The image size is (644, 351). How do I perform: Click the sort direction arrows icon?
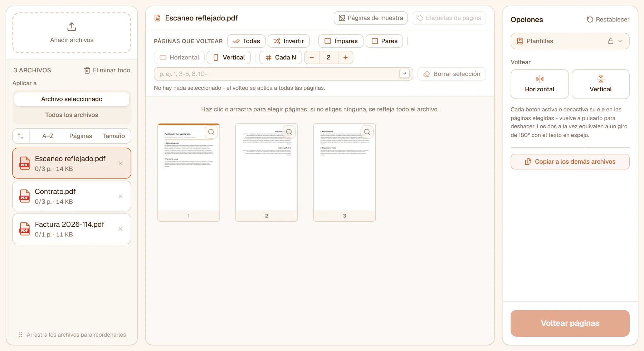point(21,136)
